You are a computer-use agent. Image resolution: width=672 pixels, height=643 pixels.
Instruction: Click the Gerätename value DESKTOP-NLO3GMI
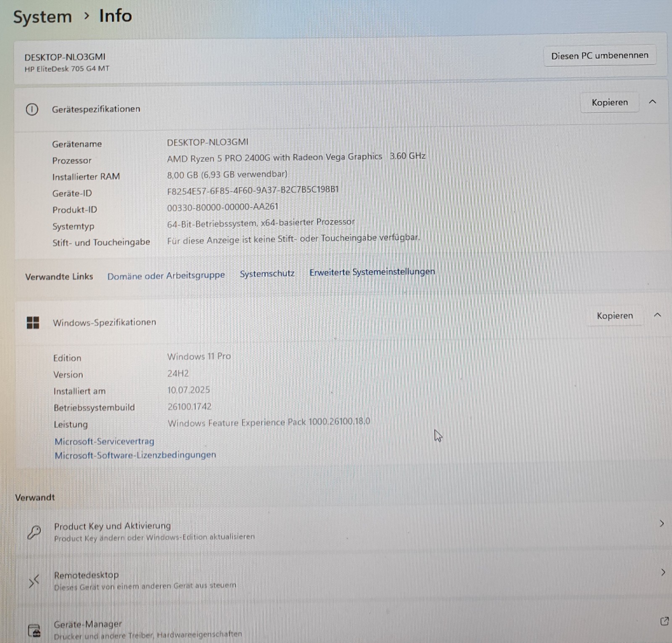(x=207, y=142)
